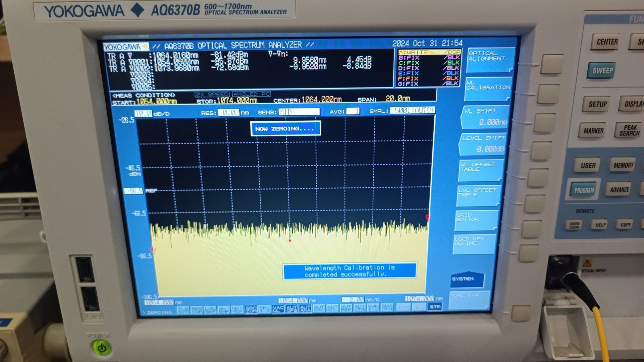Click the AUT ANA status icon
644x362 pixels.
(x=305, y=308)
